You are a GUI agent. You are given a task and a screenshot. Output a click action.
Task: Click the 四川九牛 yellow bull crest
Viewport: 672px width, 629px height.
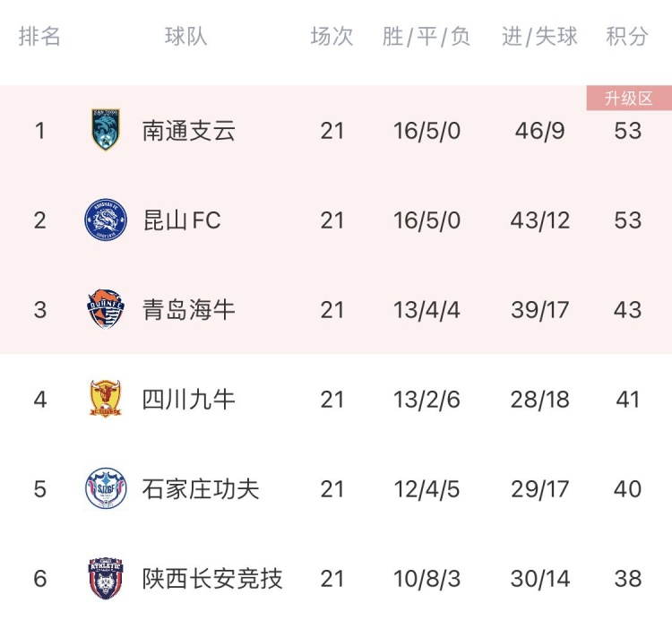coord(106,399)
